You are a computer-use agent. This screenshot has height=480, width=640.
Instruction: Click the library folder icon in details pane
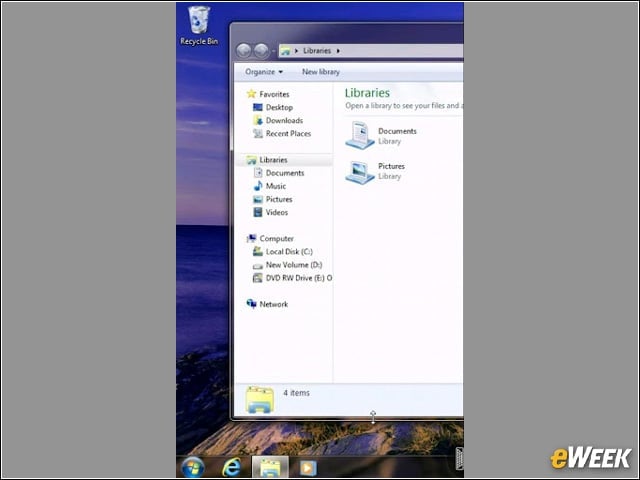(x=260, y=400)
